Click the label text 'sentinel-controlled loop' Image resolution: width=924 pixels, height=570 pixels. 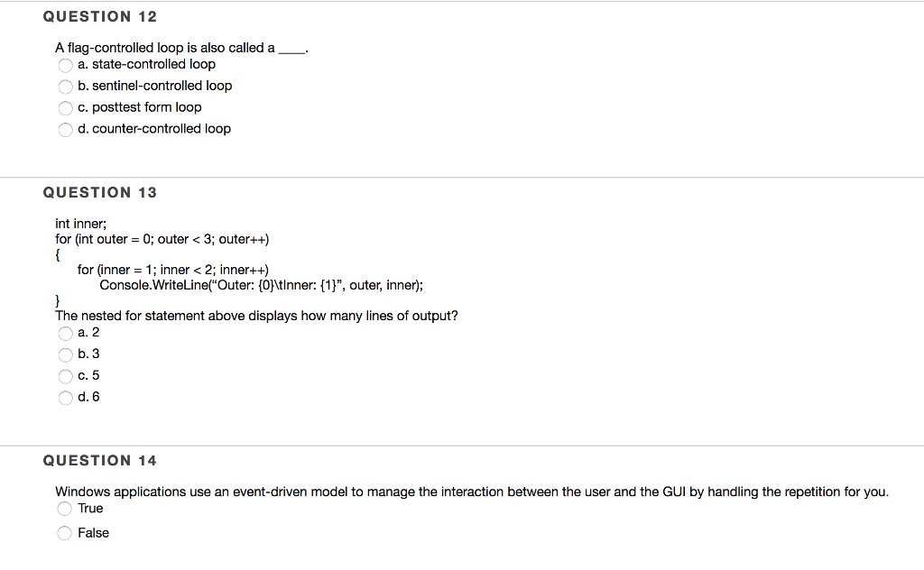(x=155, y=86)
